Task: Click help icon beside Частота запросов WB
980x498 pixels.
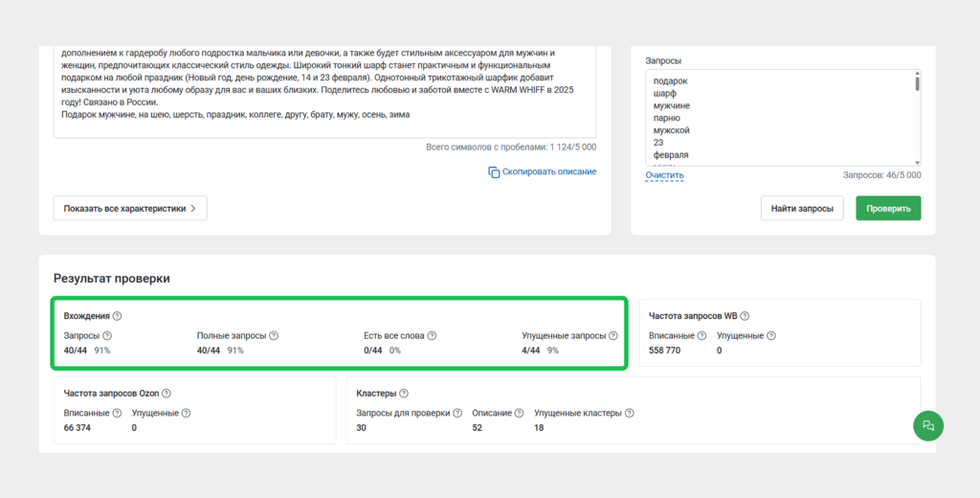Action: [745, 316]
